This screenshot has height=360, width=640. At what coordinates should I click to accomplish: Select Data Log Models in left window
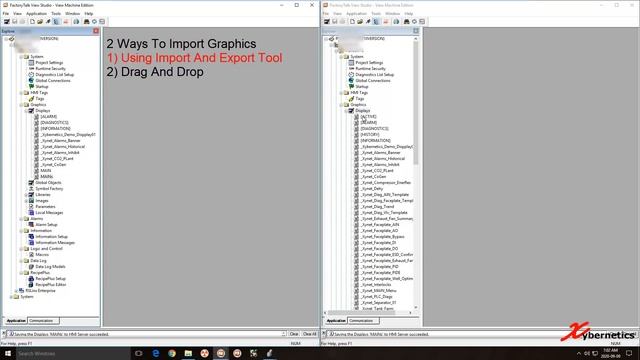tap(50, 267)
